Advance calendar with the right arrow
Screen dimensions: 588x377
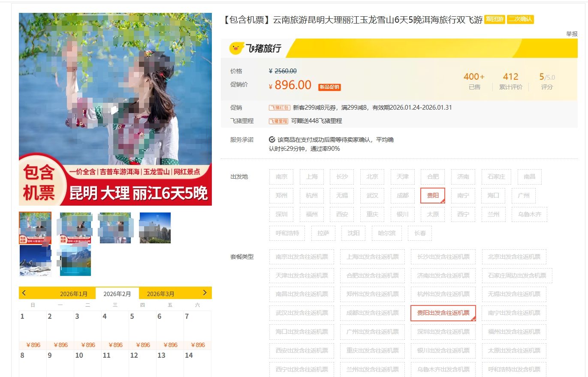coord(205,293)
